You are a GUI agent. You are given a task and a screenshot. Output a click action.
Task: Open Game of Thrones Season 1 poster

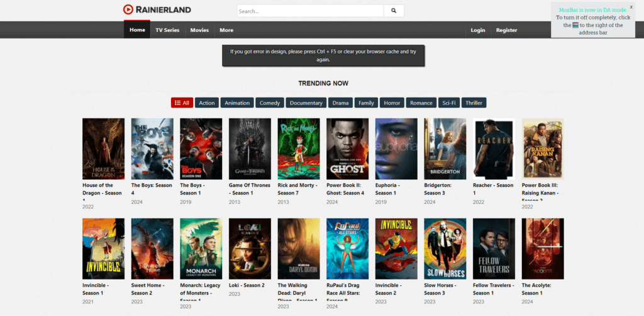pos(250,149)
